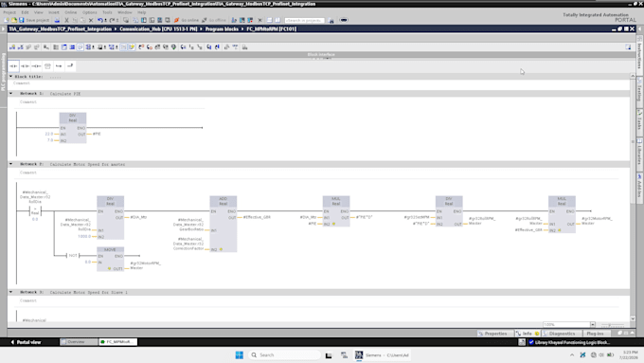Collapse Network 2 Calculate Motor Speed
Image resolution: width=644 pixels, height=363 pixels.
coord(11,164)
